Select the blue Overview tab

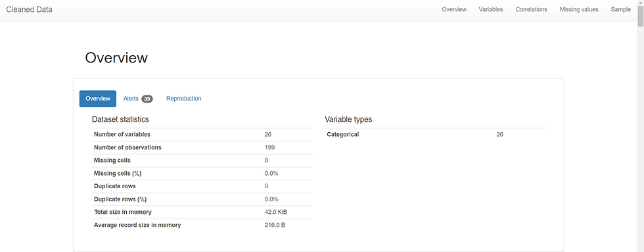click(x=98, y=99)
